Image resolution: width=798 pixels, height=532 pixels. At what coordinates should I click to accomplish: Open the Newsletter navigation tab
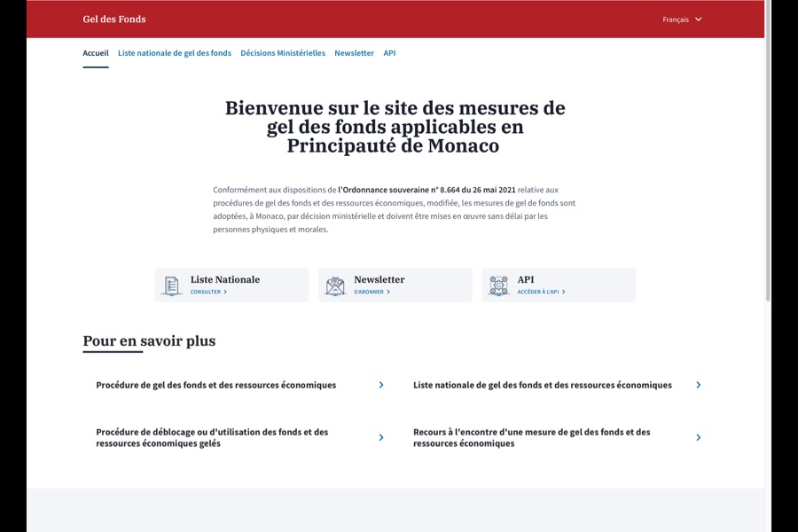tap(354, 53)
